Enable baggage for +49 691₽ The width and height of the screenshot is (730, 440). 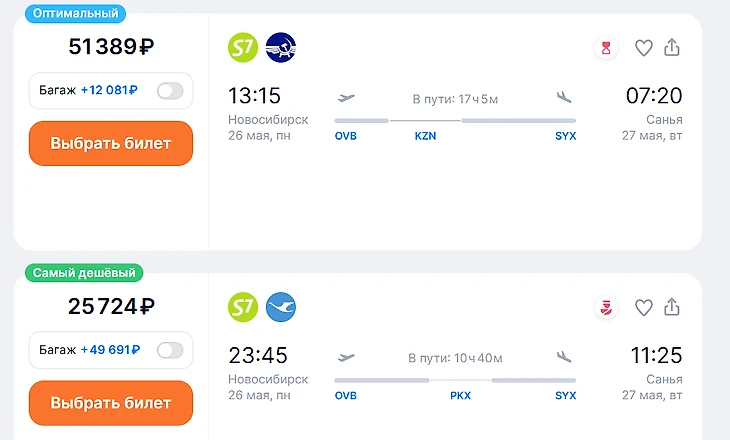[170, 350]
